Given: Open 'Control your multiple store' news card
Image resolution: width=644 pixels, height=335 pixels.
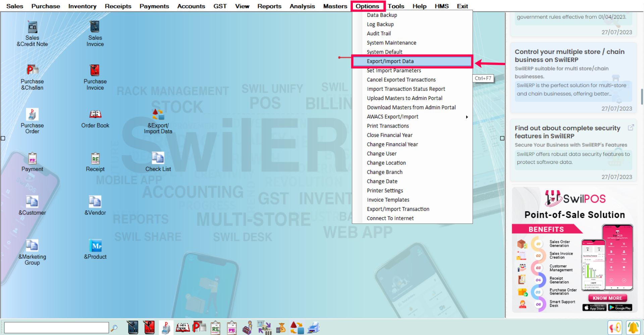Looking at the screenshot, I should point(573,78).
